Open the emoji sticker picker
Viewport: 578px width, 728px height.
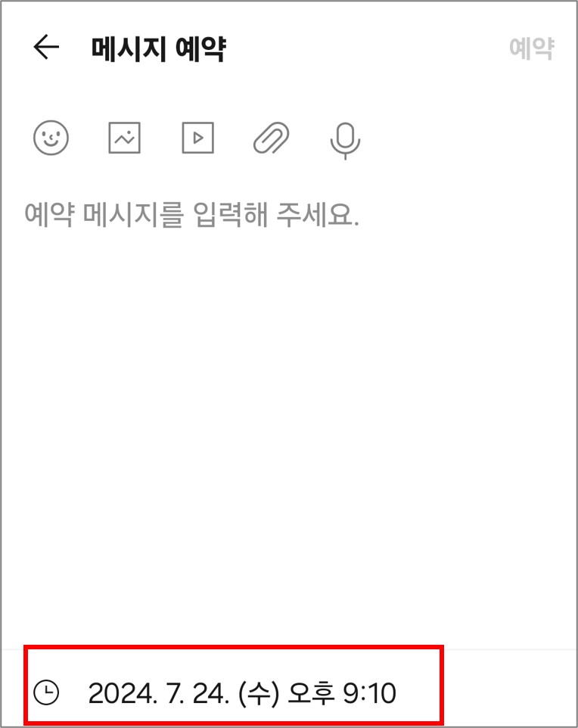[x=51, y=138]
